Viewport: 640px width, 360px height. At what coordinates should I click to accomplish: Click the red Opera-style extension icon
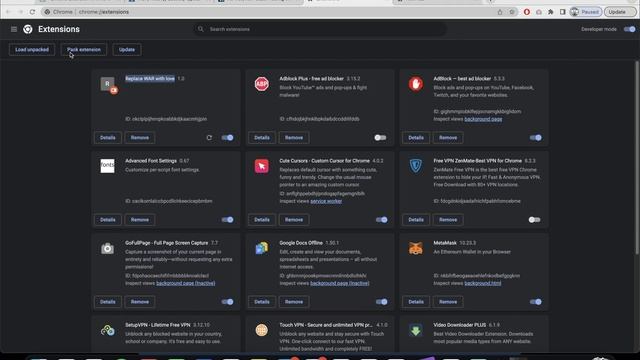tap(527, 12)
